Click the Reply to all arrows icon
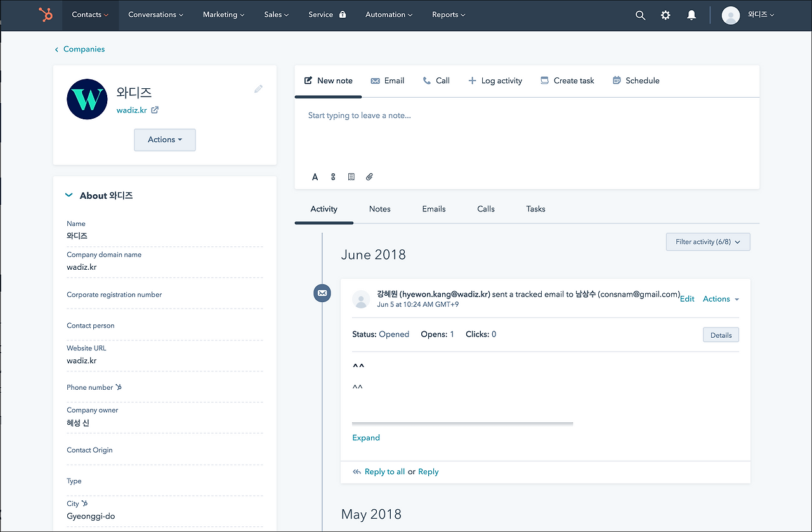This screenshot has height=532, width=812. (357, 472)
